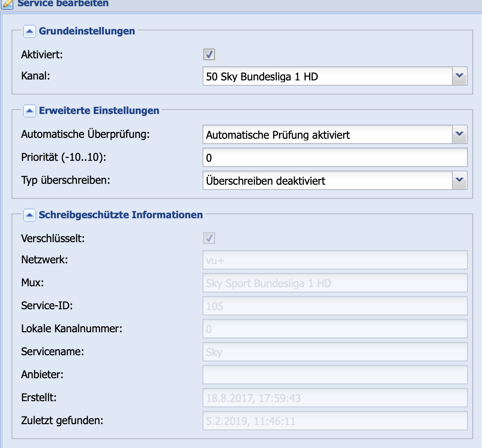The image size is (482, 448).
Task: Click the Anbieter: label
Action: 42,375
